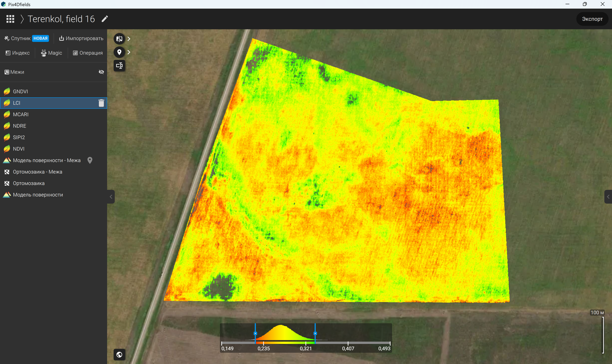Click the NDRE leaf icon

tap(7, 126)
